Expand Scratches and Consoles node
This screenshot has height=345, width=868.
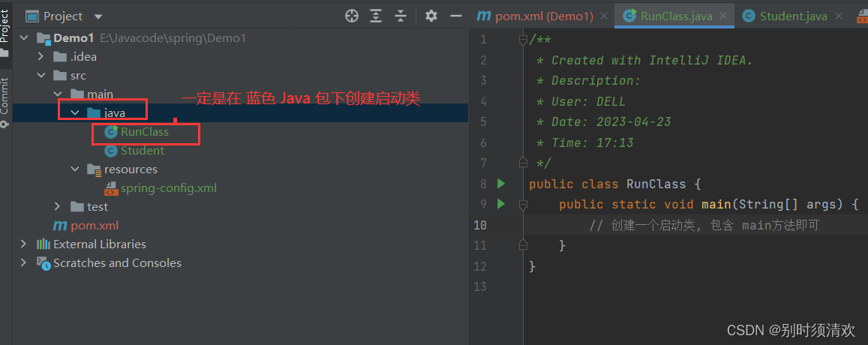click(23, 262)
